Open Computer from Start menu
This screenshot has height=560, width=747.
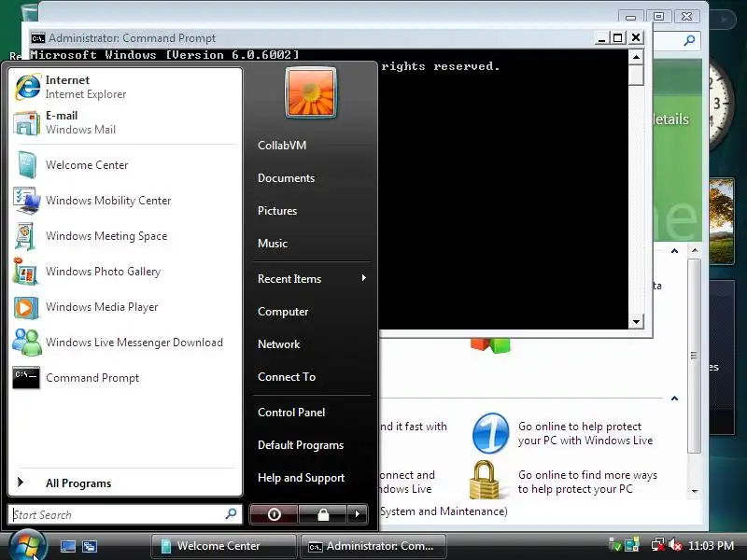coord(283,312)
